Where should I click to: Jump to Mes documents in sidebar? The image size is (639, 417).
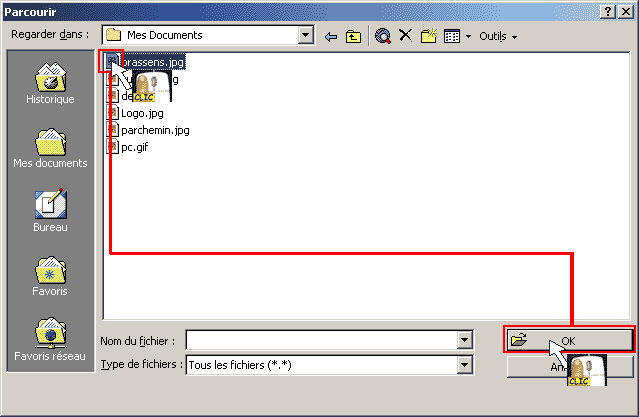coord(50,149)
